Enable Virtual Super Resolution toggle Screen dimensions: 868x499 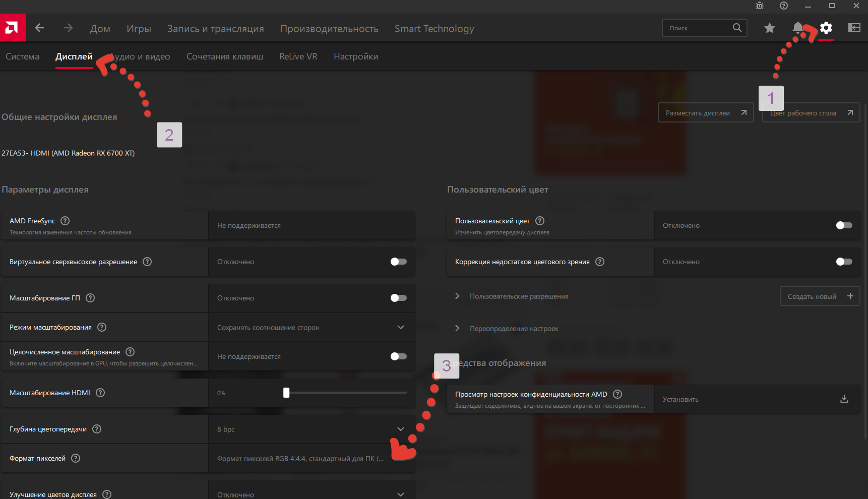tap(398, 262)
